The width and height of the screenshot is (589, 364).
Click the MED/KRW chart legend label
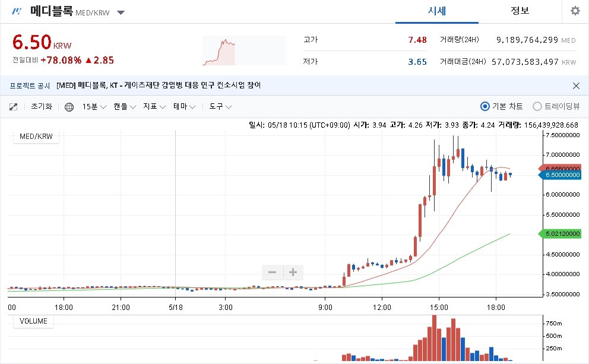[36, 137]
